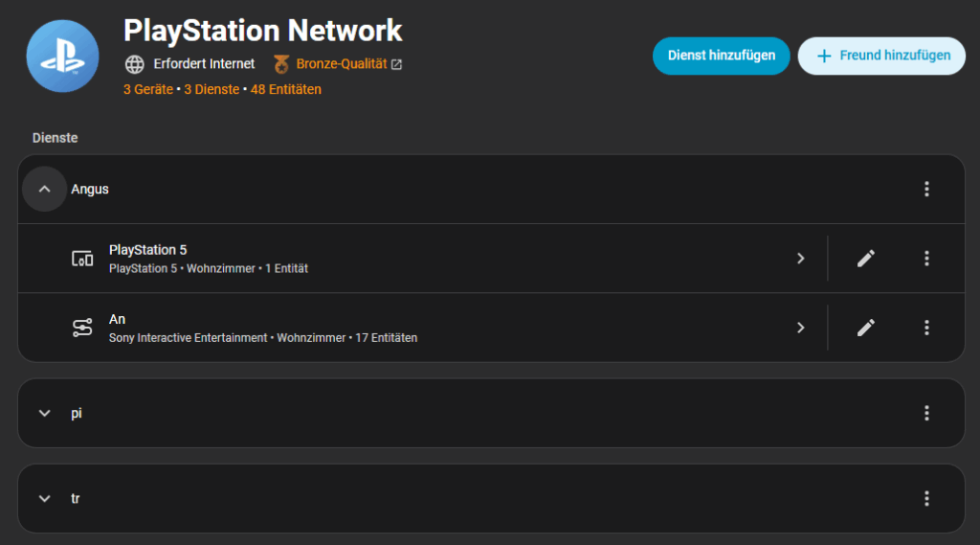This screenshot has height=545, width=980.
Task: Click the pencil icon in the An row
Action: (866, 328)
